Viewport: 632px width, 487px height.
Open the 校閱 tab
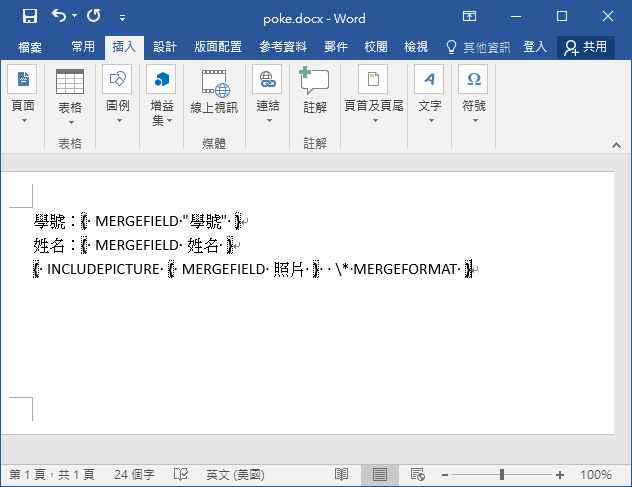pos(376,47)
